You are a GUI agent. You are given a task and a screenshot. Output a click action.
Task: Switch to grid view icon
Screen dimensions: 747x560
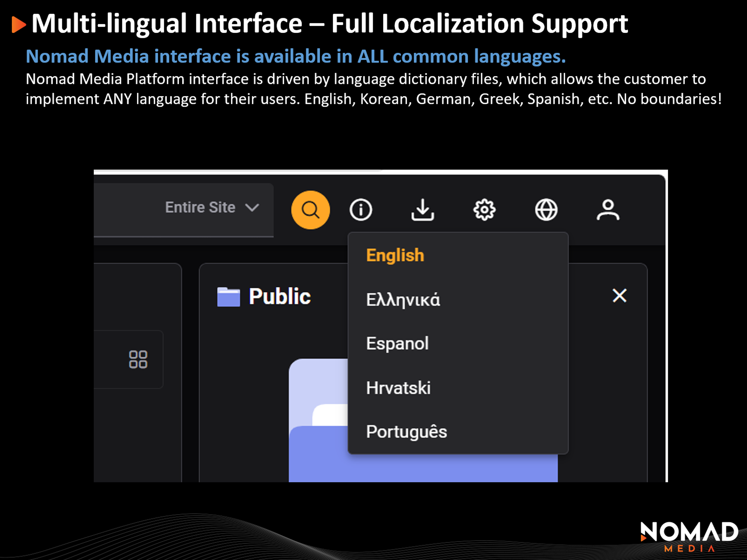pyautogui.click(x=138, y=359)
